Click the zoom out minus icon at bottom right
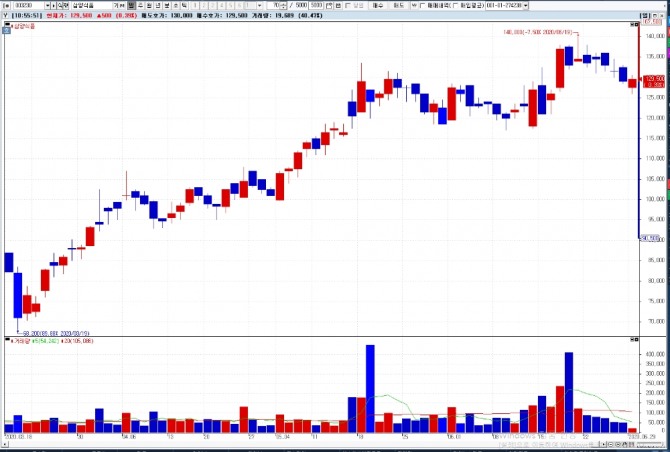Viewport: 670px width, 452px height. point(611,444)
